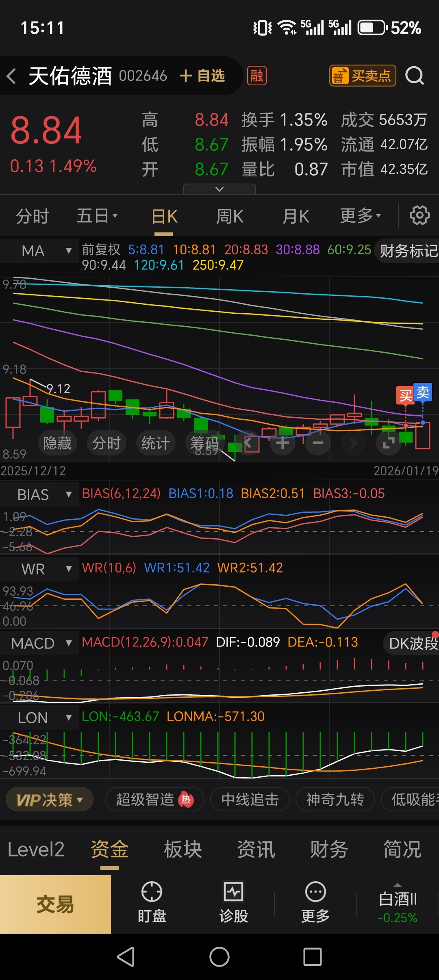The image size is (439, 980).
Task: Switch to Level2 tab
Action: click(x=36, y=850)
